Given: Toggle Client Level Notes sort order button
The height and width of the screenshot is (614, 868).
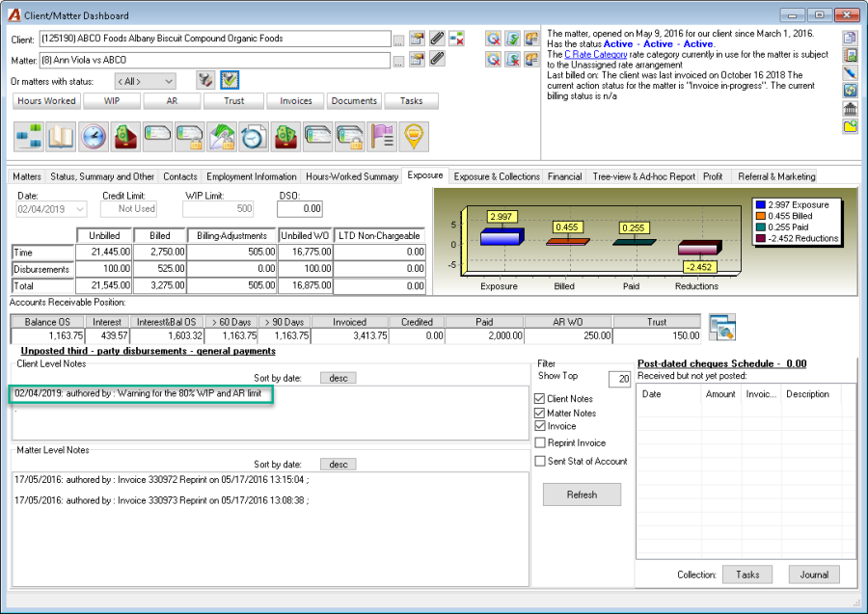Looking at the screenshot, I should [339, 378].
